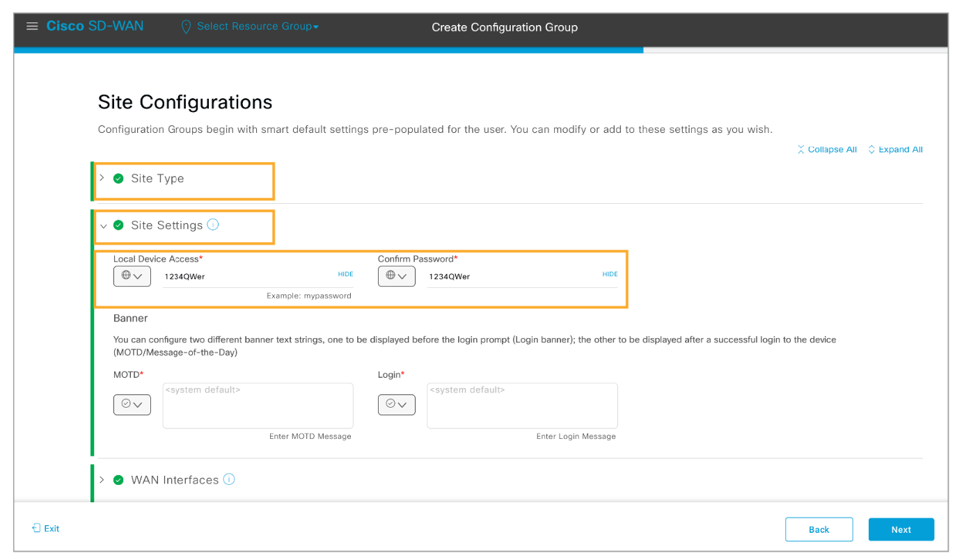Image resolution: width=955 pixels, height=560 pixels.
Task: Click inside the MOTD message text box
Action: pos(258,407)
